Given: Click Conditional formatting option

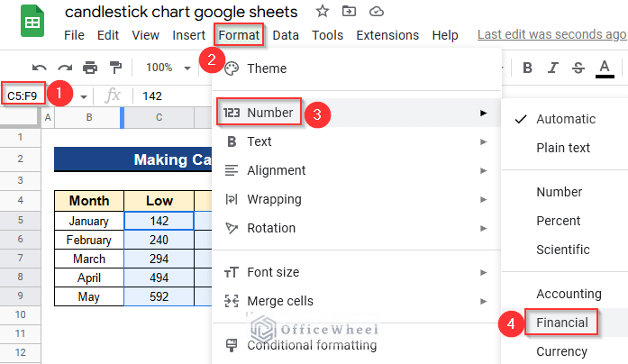Looking at the screenshot, I should [312, 344].
